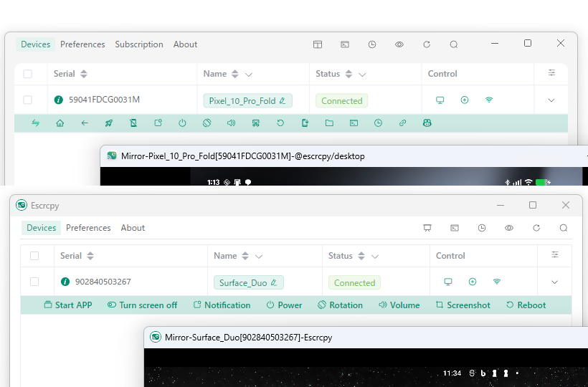The width and height of the screenshot is (588, 387).
Task: Tick the checkbox for device 59041FDCG0031M
Action: (x=28, y=100)
